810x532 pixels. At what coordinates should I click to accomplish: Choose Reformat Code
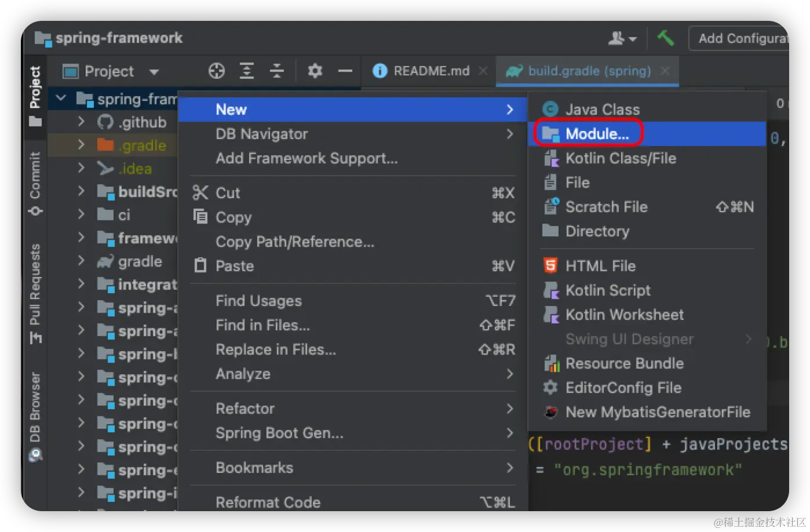pyautogui.click(x=352, y=501)
